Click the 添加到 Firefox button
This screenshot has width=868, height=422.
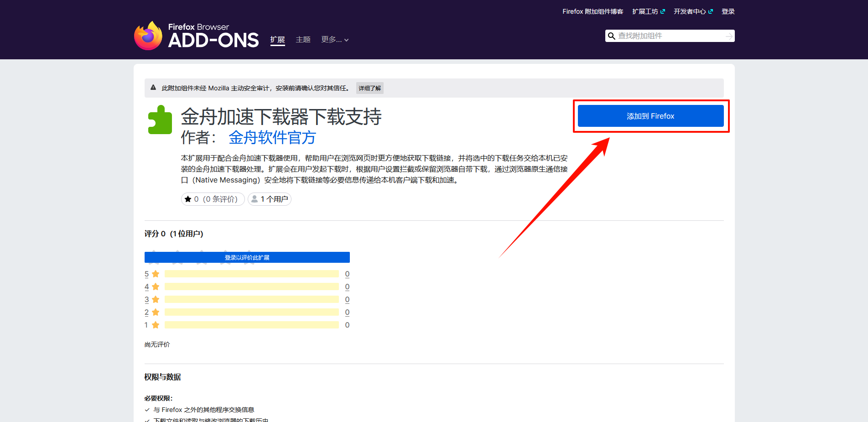(x=650, y=116)
